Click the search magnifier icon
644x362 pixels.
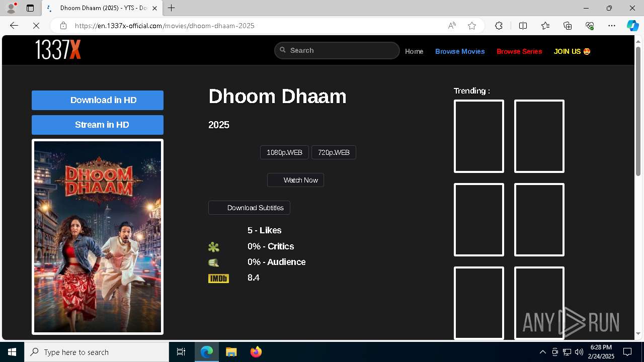(283, 50)
